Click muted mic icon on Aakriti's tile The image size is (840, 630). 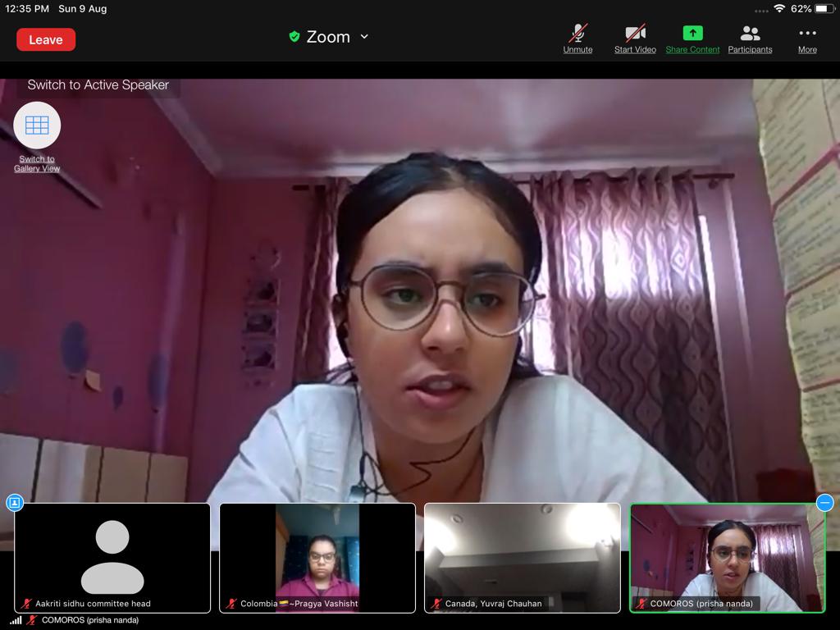click(27, 604)
